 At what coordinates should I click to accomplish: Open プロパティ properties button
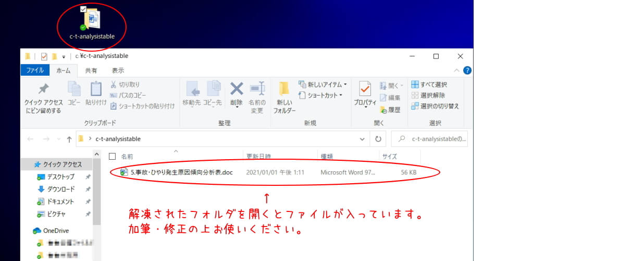pyautogui.click(x=365, y=94)
